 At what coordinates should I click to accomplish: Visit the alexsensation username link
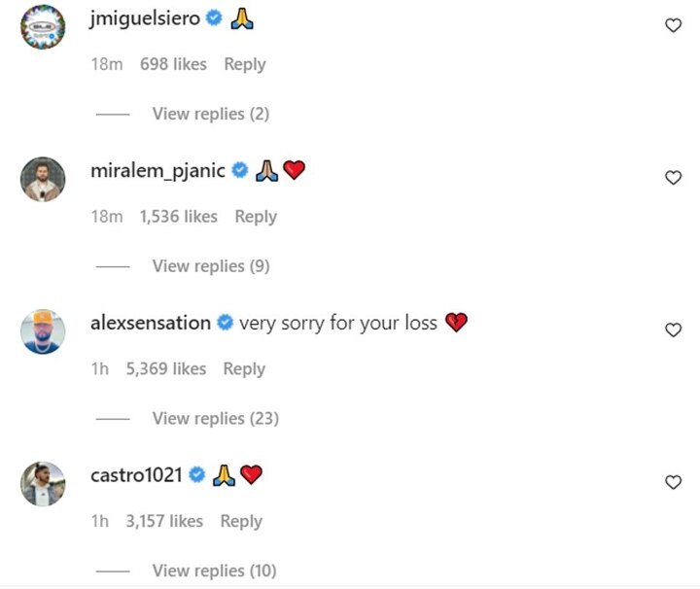point(150,323)
